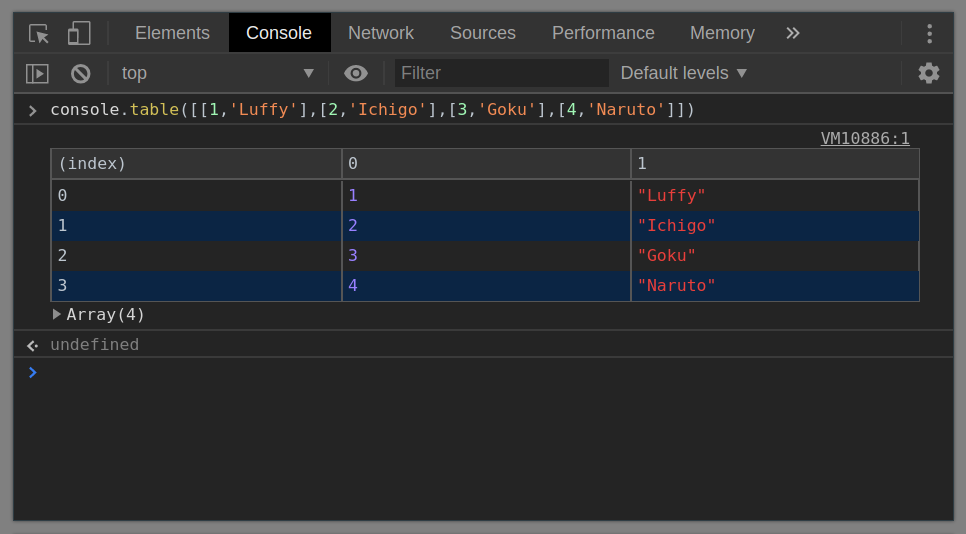
Task: Open the Memory tab
Action: (722, 33)
